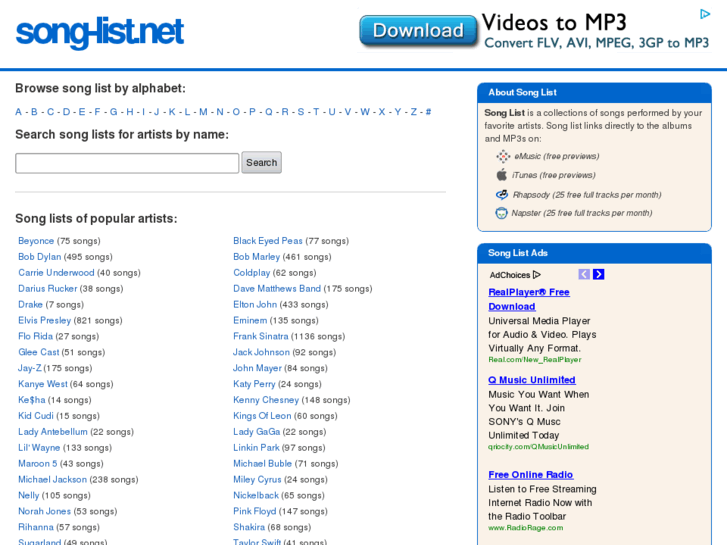Open Kid Cudi song list
The width and height of the screenshot is (727, 545).
tap(36, 416)
